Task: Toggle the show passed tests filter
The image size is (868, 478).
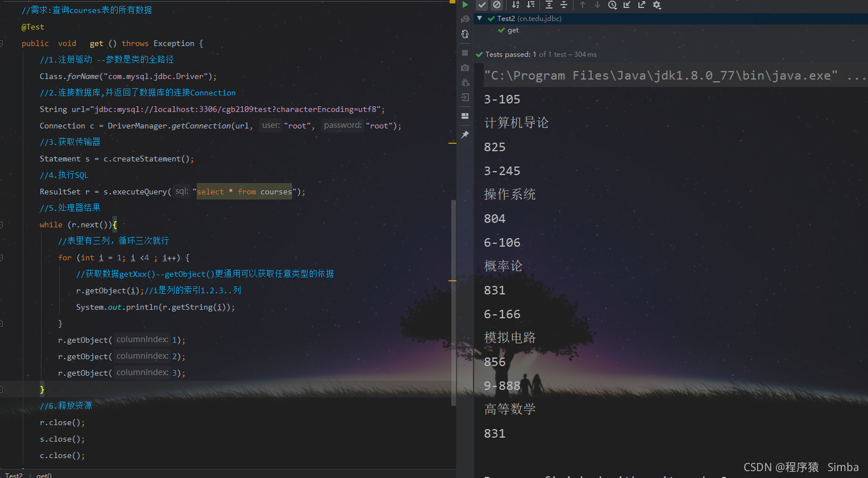Action: point(482,5)
